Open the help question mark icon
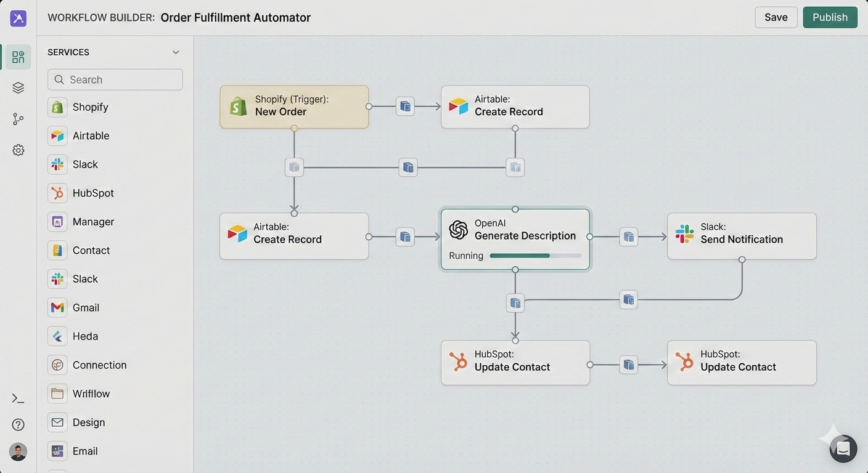This screenshot has width=868, height=473. (18, 424)
